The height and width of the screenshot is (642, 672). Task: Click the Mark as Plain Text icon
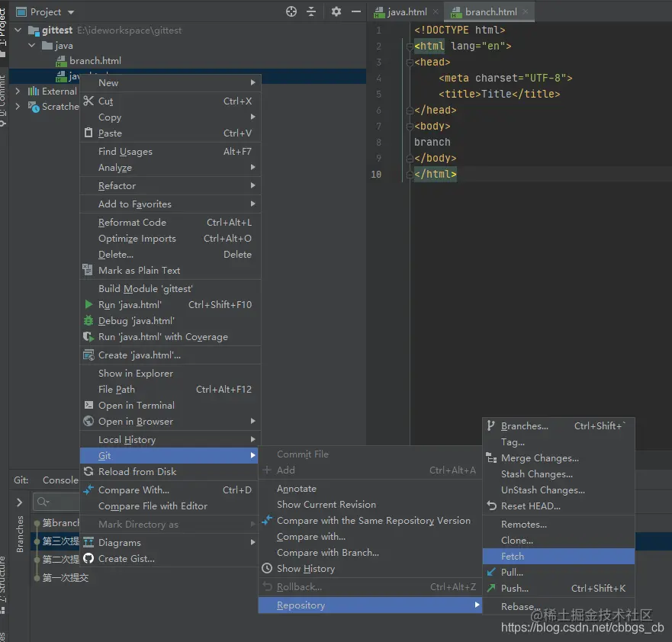click(x=88, y=270)
